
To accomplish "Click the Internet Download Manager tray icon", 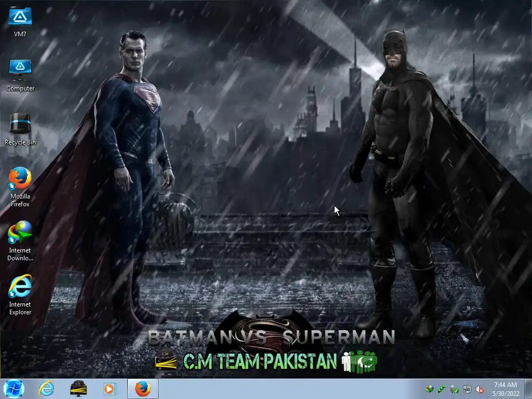I will click(430, 389).
